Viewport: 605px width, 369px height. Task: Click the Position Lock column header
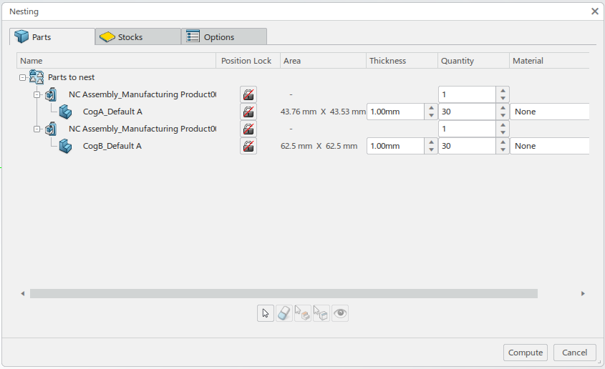pyautogui.click(x=248, y=61)
